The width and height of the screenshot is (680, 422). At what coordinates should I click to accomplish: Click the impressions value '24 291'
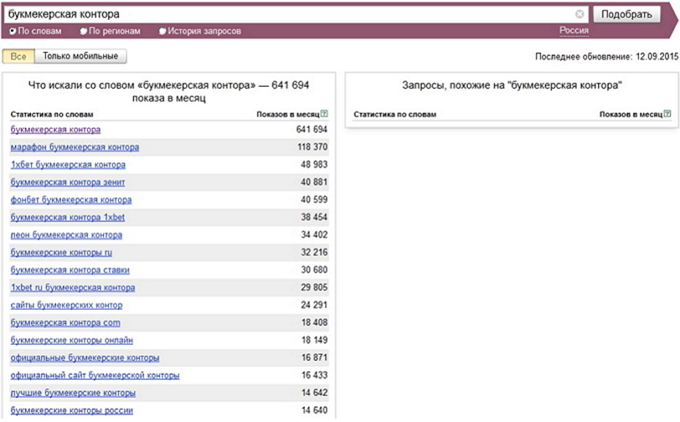pos(314,305)
